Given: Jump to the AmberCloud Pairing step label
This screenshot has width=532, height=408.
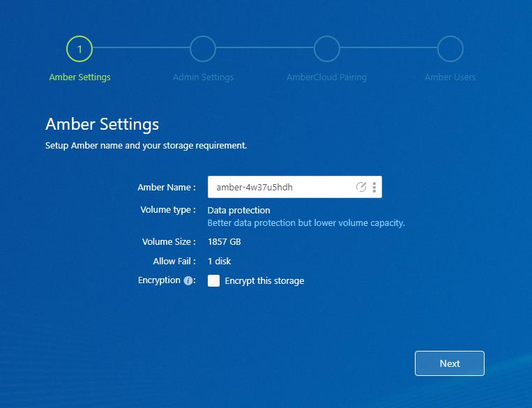Looking at the screenshot, I should (x=326, y=77).
